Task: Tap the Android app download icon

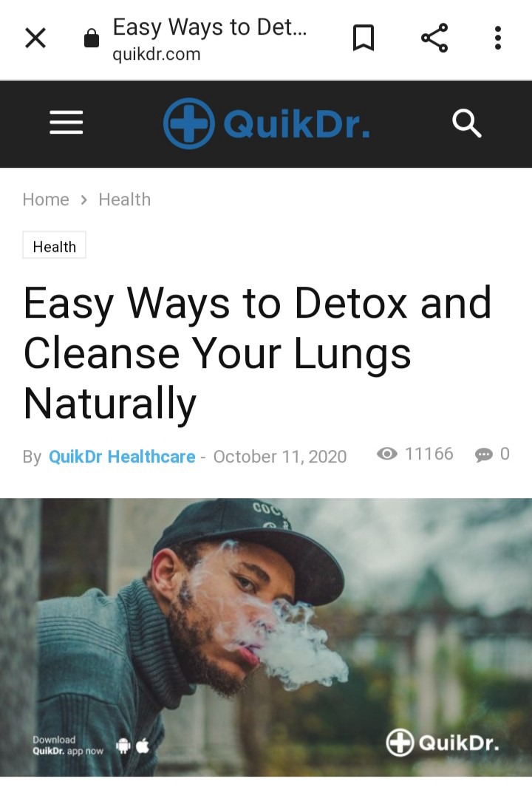Action: [123, 746]
